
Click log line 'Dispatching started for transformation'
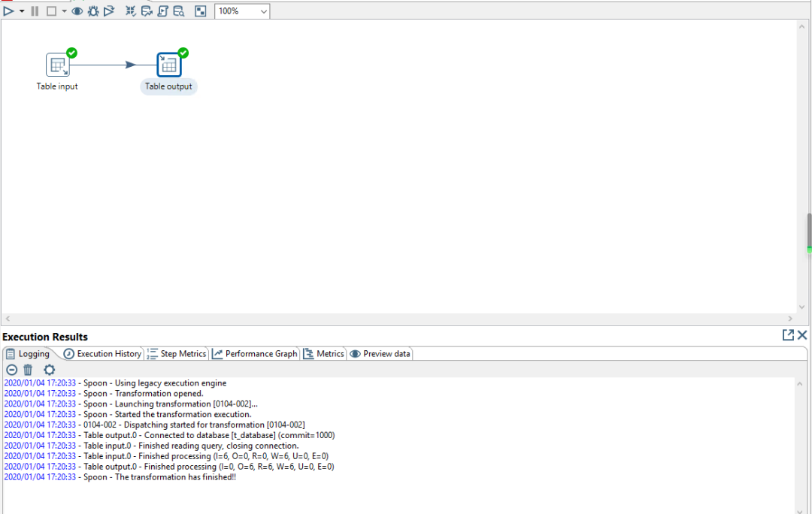coord(154,425)
